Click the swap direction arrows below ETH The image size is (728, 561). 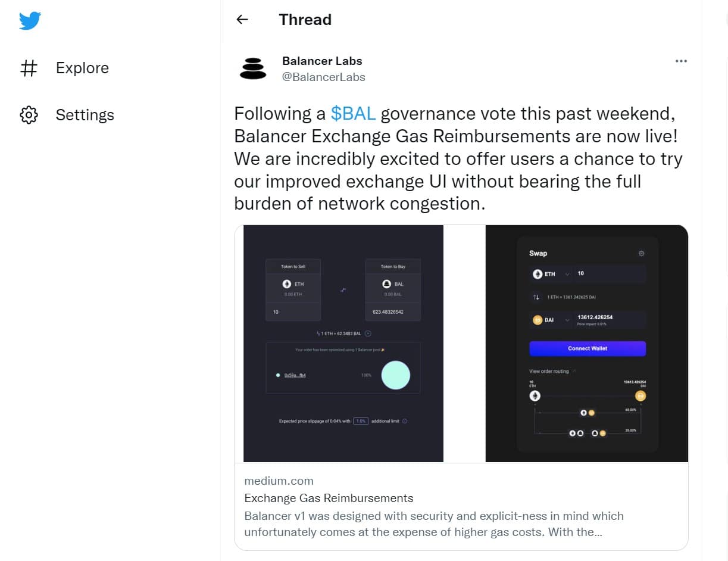tap(536, 297)
